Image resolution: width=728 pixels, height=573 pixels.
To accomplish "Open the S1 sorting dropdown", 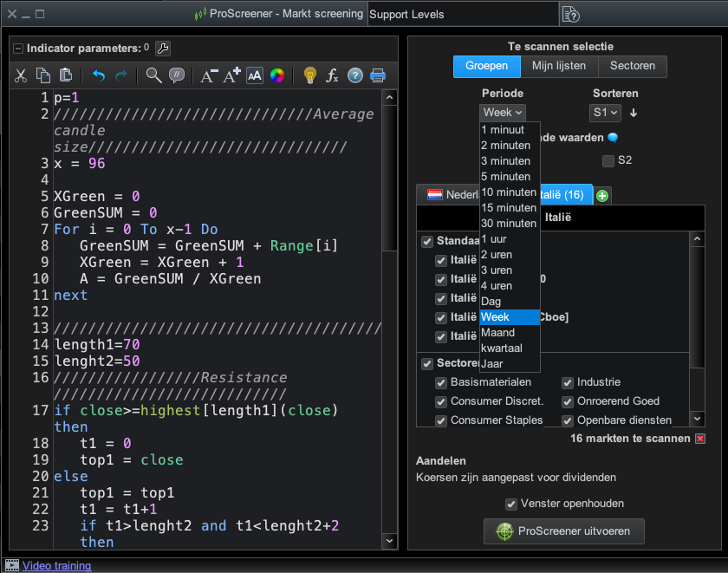I will pyautogui.click(x=605, y=113).
